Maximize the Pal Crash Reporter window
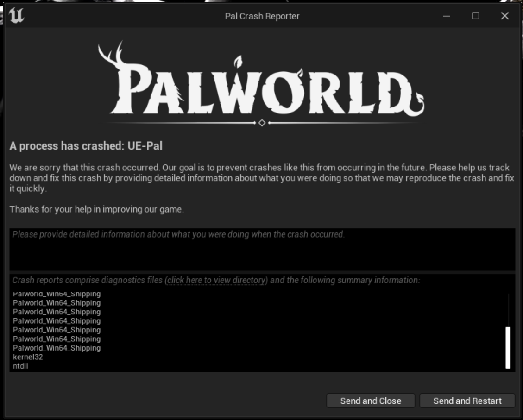Screen dimensions: 523x420 pyautogui.click(x=476, y=16)
